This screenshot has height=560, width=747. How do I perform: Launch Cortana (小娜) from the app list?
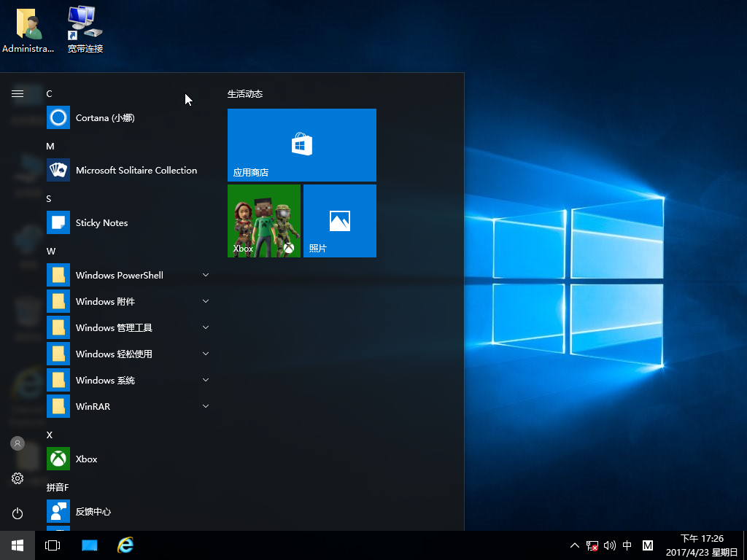pyautogui.click(x=128, y=117)
